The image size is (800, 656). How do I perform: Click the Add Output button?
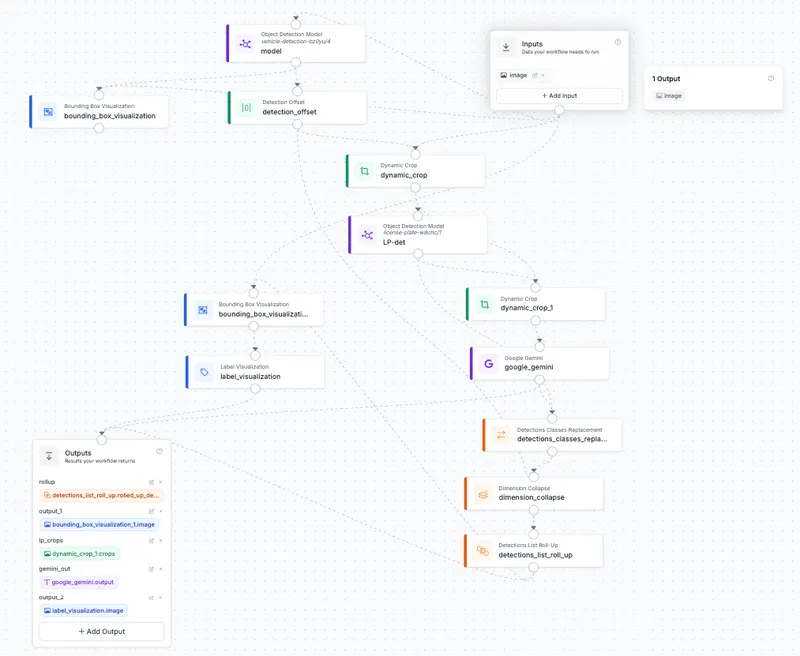[102, 632]
